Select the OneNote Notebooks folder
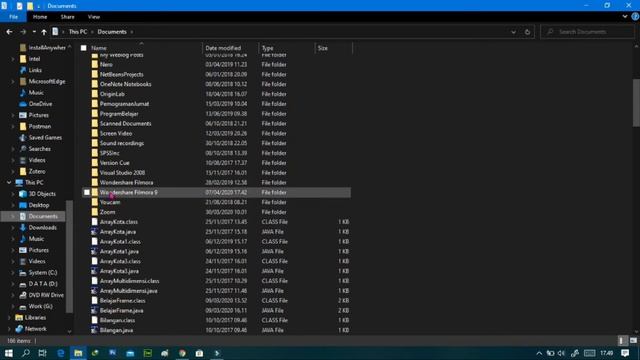640x360 pixels. pos(126,84)
